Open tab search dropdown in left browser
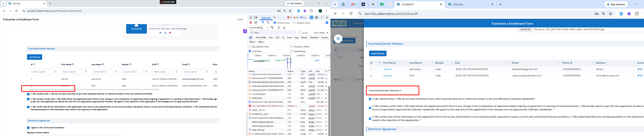The height and width of the screenshot is (136, 644). (x=3, y=3)
